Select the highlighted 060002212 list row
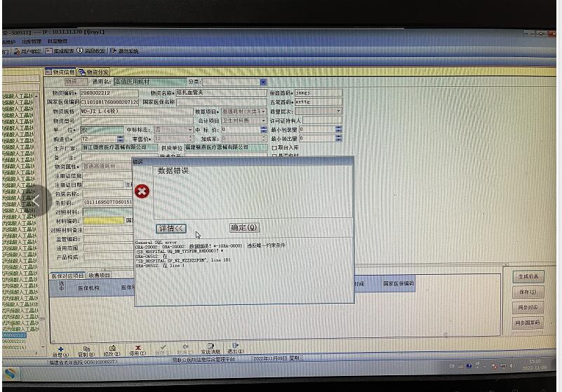 [14, 335]
